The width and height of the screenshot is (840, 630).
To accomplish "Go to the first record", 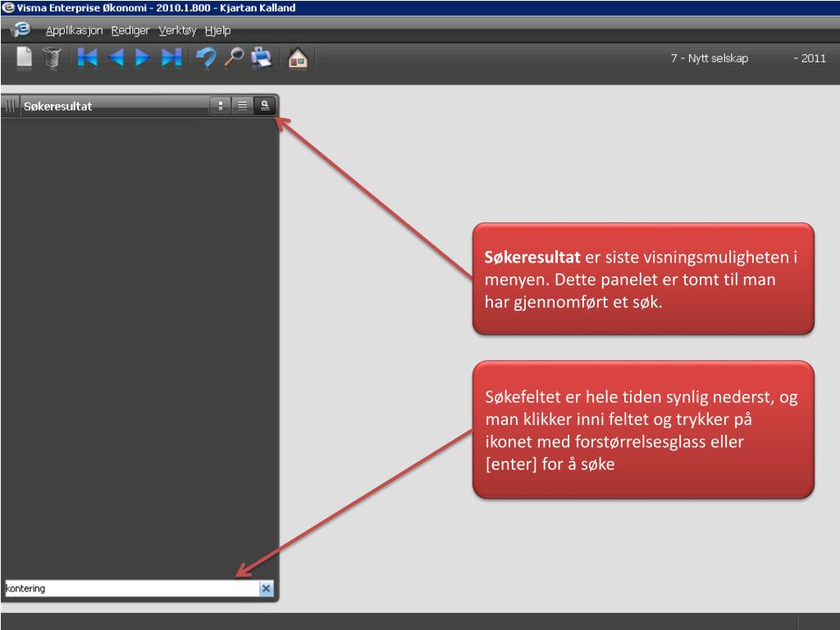I will pos(87,57).
